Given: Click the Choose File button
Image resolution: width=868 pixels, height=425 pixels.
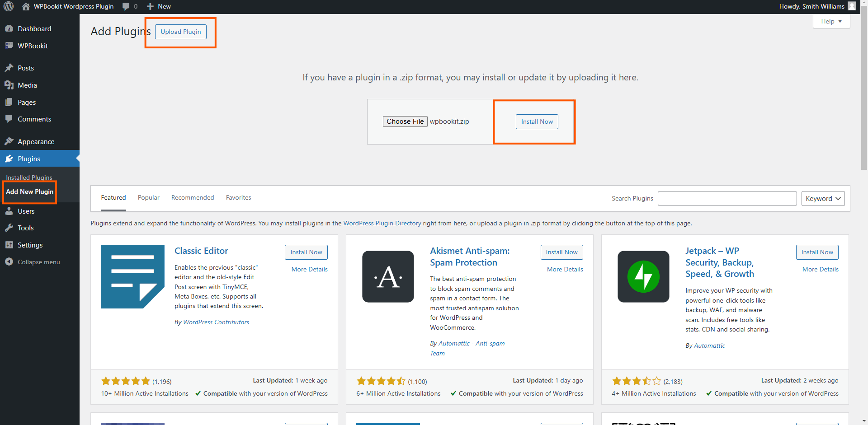Looking at the screenshot, I should pos(405,121).
